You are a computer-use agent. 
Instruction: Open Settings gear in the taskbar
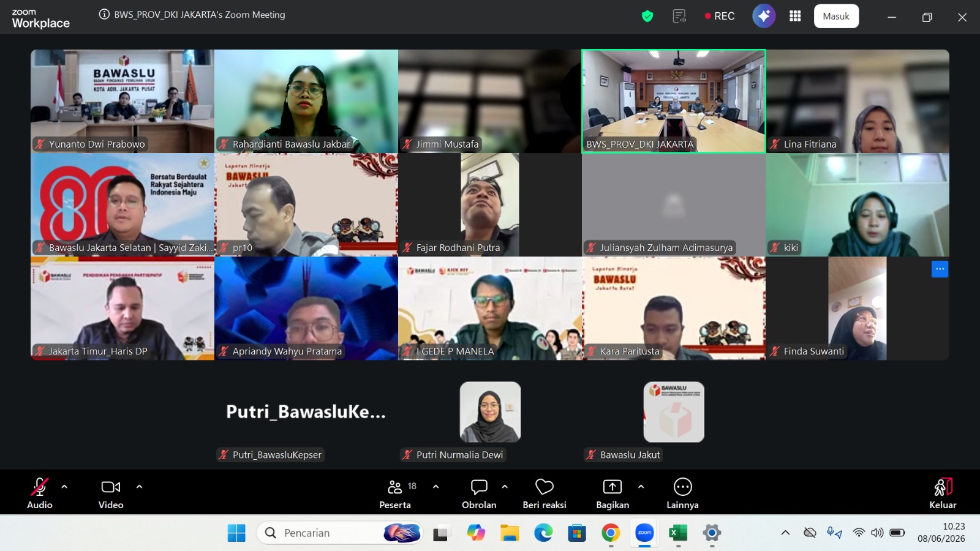pos(712,533)
